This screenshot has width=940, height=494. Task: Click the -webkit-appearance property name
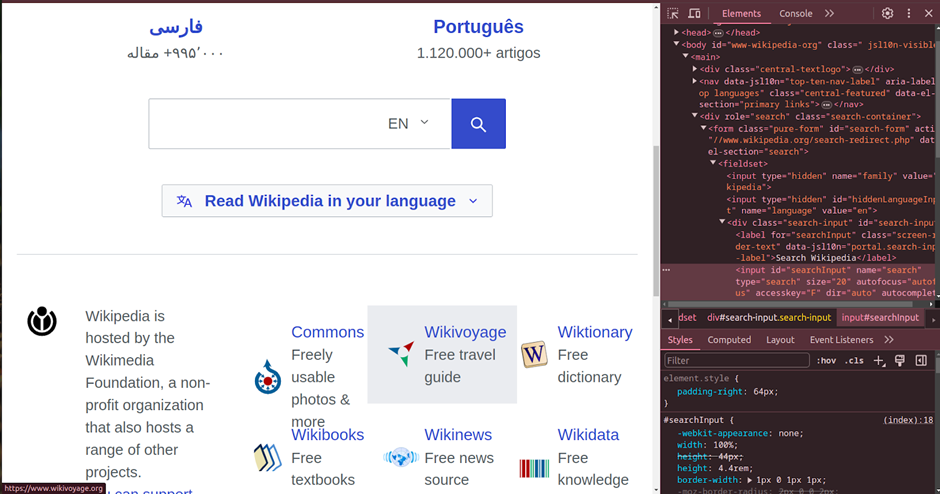722,433
